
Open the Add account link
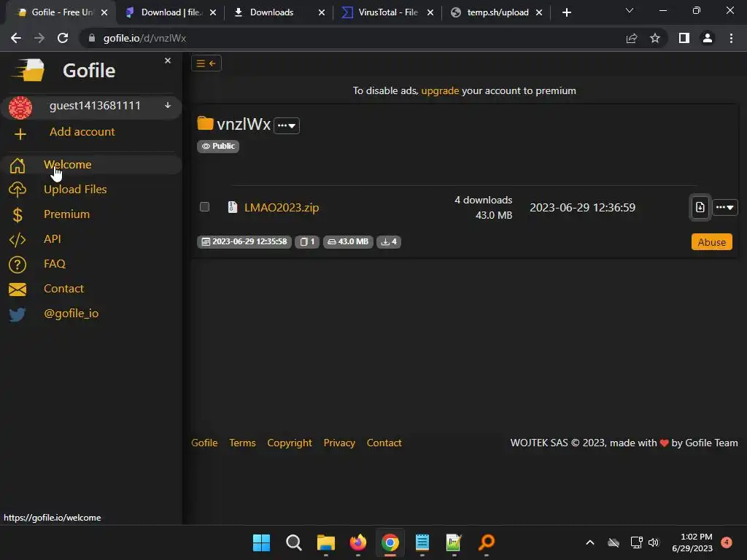click(x=82, y=132)
